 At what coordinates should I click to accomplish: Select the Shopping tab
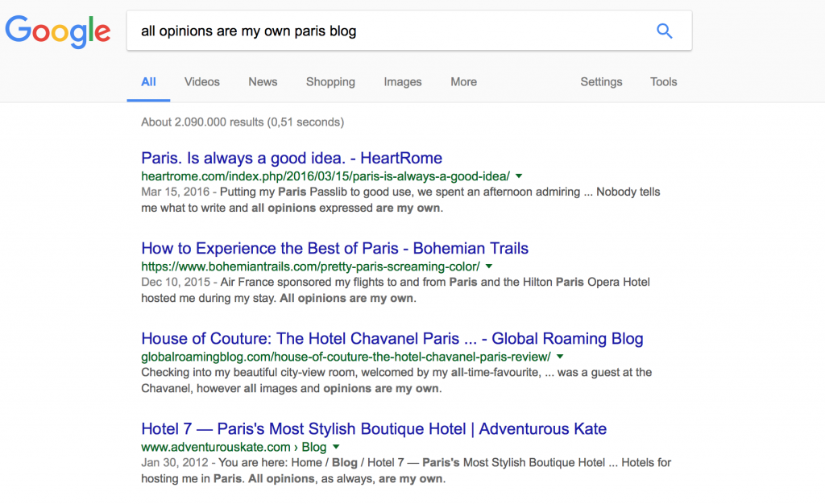(x=330, y=82)
